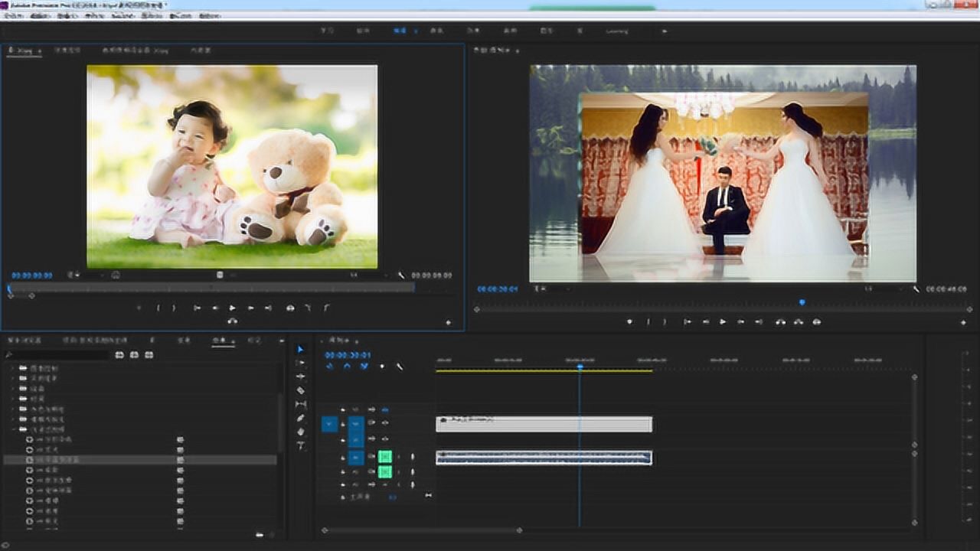
Task: Toggle Linked Selection in the timeline
Action: [364, 367]
